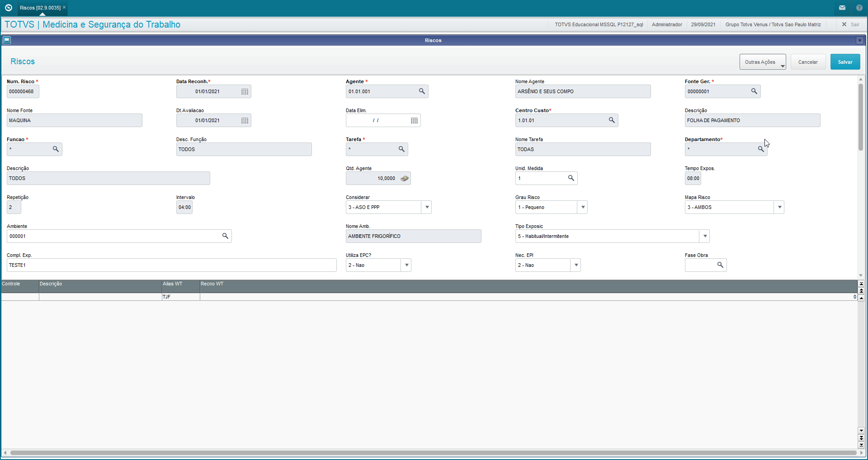Expand Grau Risco dropdown
Viewport: 868px width, 460px height.
(583, 207)
